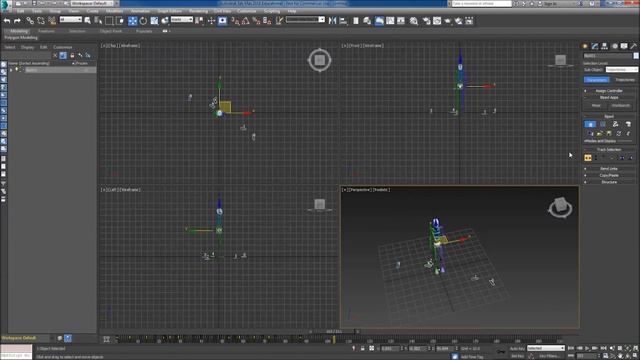640x360 pixels.
Task: Switch to the Freeform ribbon tab
Action: coord(46,31)
